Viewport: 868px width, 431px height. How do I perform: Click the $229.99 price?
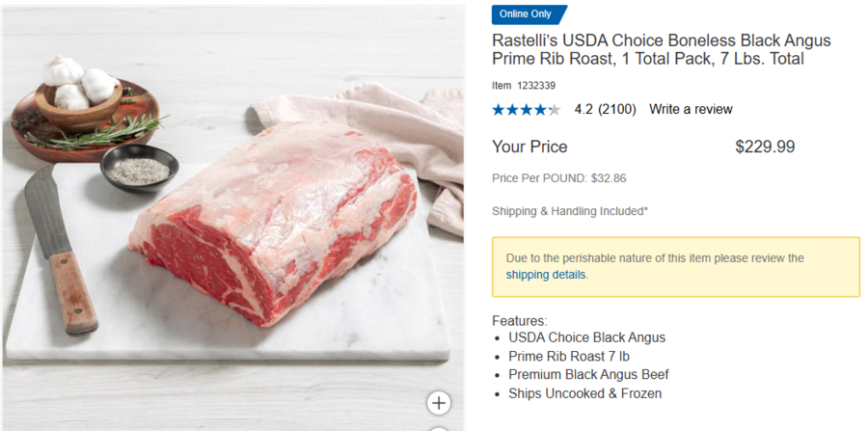pos(765,147)
